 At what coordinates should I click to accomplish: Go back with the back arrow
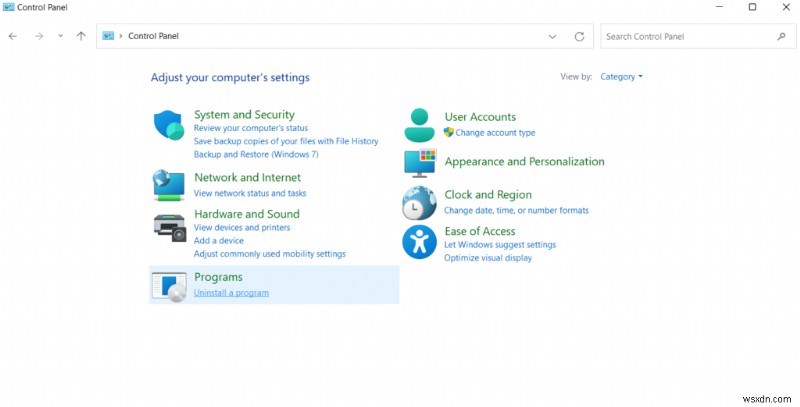pyautogui.click(x=13, y=36)
